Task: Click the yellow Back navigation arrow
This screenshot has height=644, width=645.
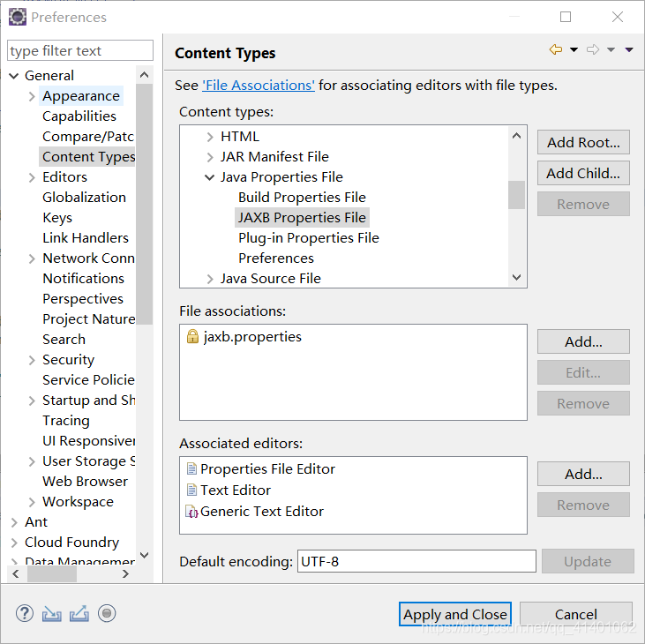Action: (556, 49)
